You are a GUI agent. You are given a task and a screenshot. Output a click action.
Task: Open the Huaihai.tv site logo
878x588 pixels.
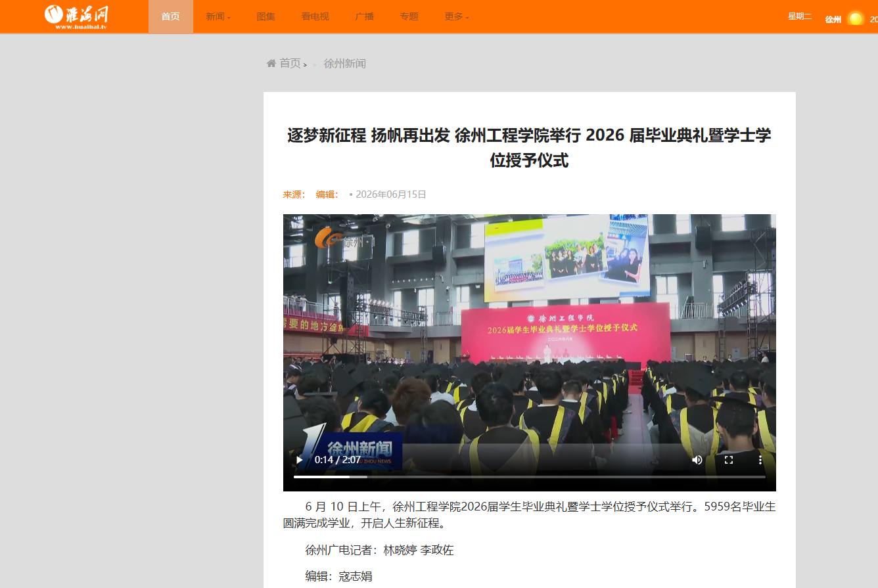click(x=76, y=16)
